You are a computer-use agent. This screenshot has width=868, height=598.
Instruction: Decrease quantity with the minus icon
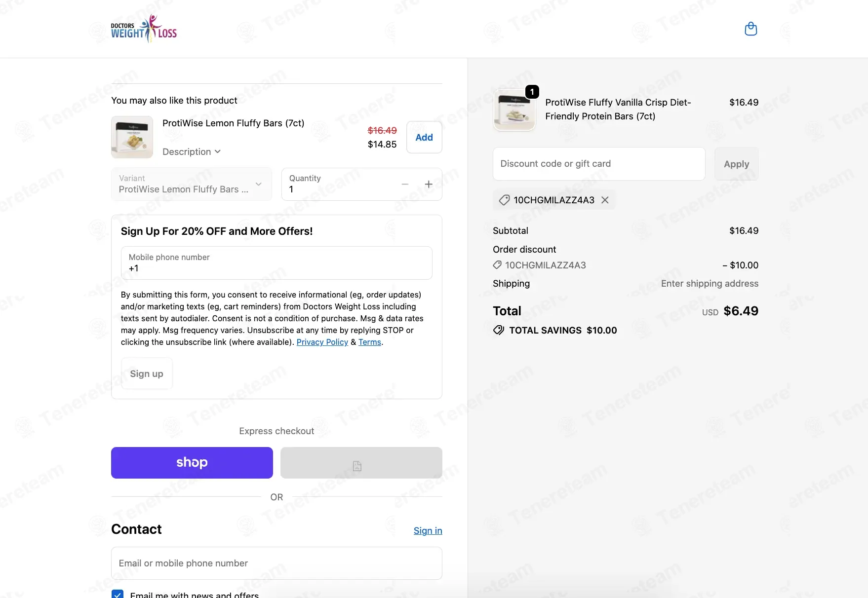coord(405,184)
